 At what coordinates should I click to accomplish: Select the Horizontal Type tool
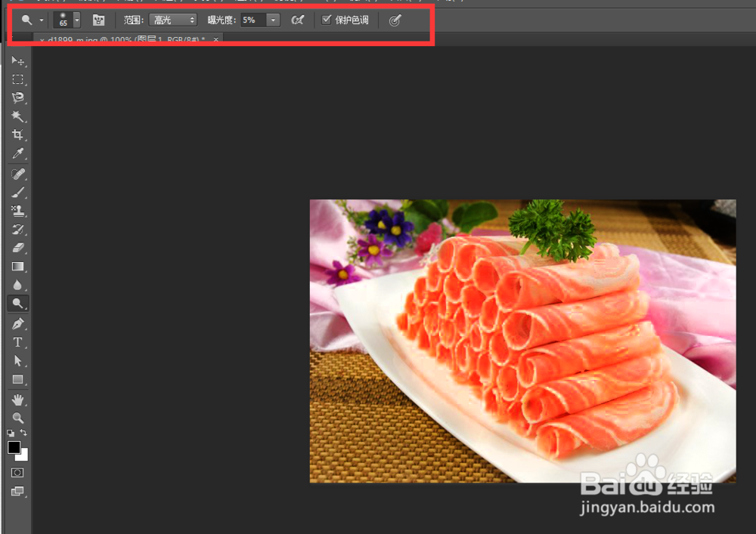coord(18,342)
